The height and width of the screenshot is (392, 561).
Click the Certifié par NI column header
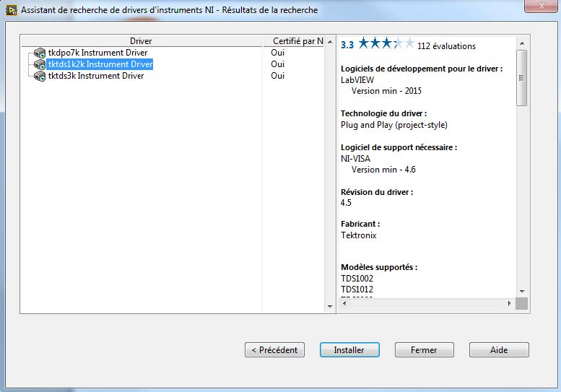click(x=297, y=41)
